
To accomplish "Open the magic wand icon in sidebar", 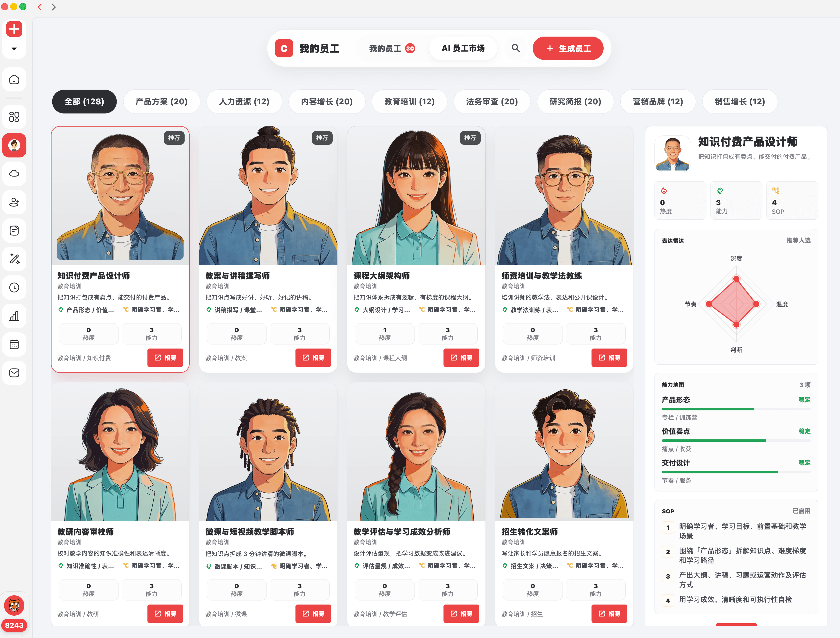I will click(14, 259).
